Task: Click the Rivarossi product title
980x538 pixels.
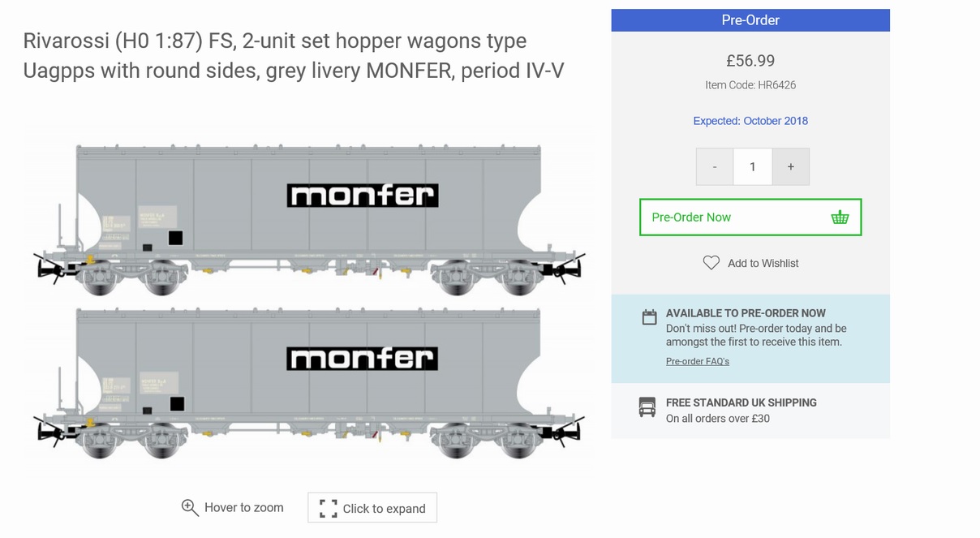Action: click(293, 56)
